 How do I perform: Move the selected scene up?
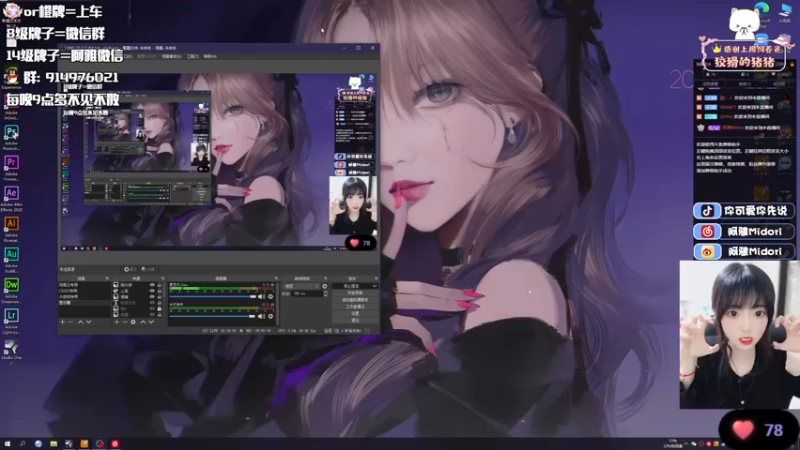(81, 322)
